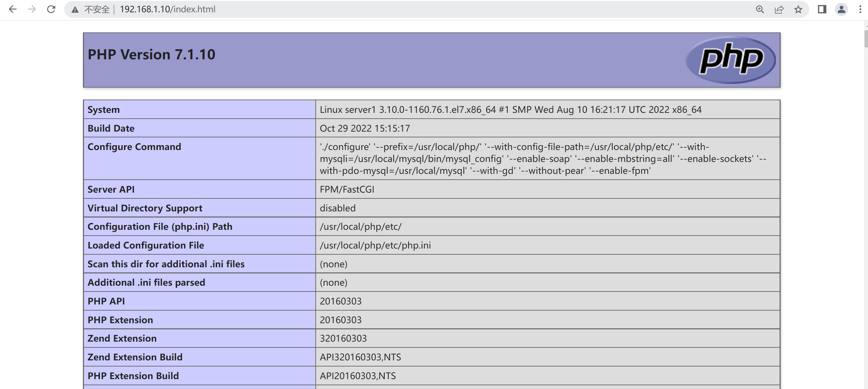
Task: Click Loaded Configuration File label
Action: click(146, 245)
